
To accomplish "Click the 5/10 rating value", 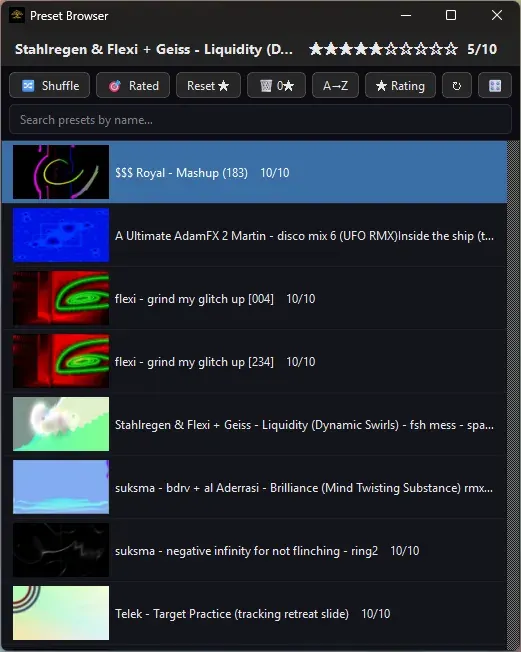I will coord(482,49).
